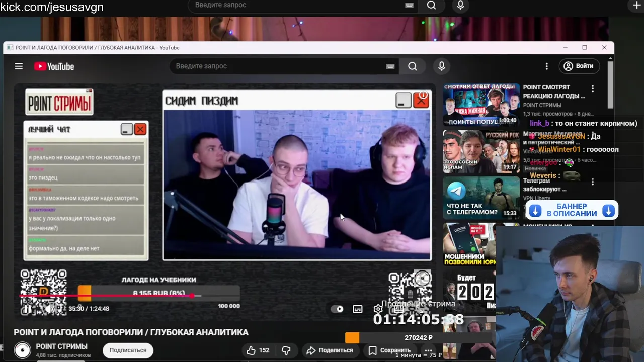This screenshot has width=644, height=362.
Task: Open the СМОТРИМ ОТВЕТ ЛАГОДЫ thumbnail
Action: pyautogui.click(x=481, y=105)
